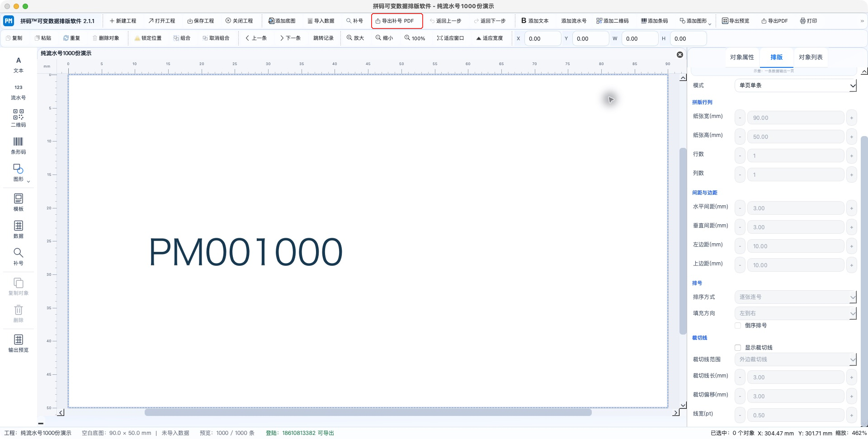The image size is (868, 439).
Task: Click the X coordinate input field
Action: pos(542,39)
